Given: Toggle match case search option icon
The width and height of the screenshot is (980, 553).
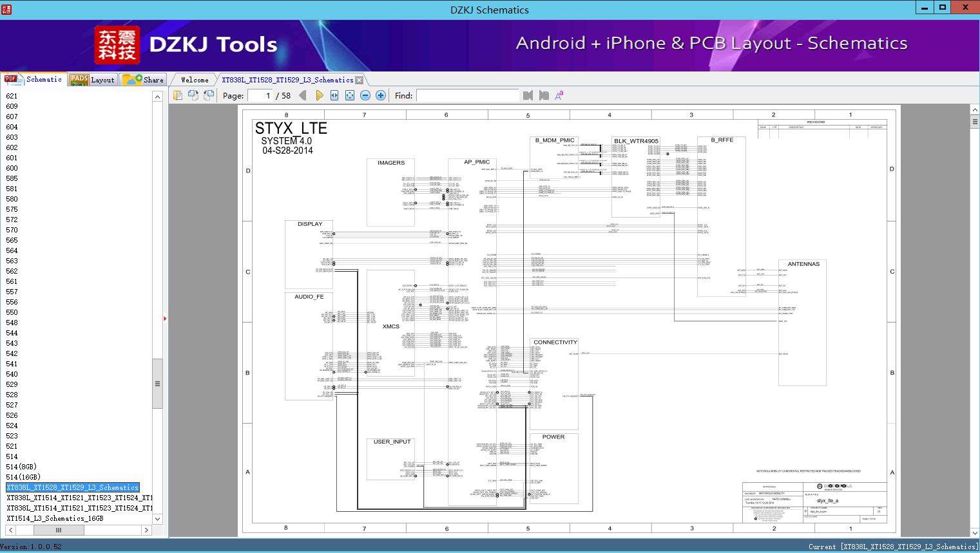Looking at the screenshot, I should pos(559,95).
